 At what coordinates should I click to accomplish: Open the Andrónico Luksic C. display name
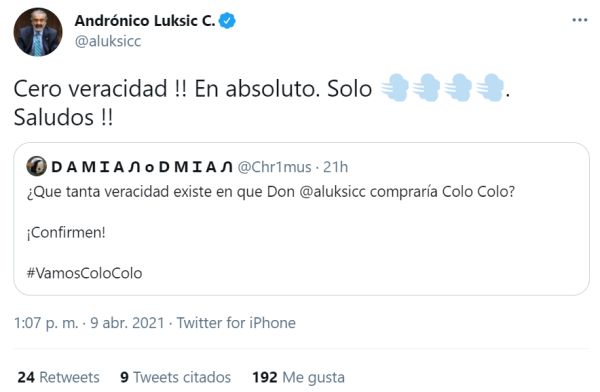[145, 21]
